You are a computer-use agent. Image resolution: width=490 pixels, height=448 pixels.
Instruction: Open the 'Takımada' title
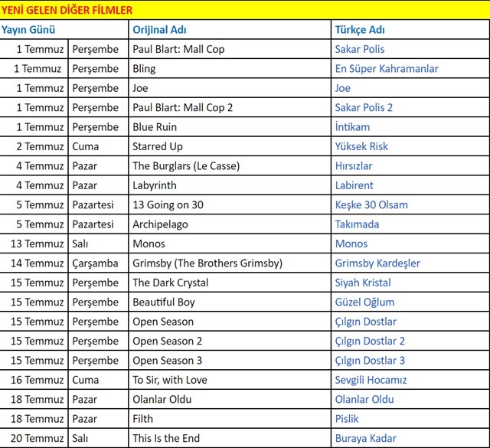tap(357, 224)
